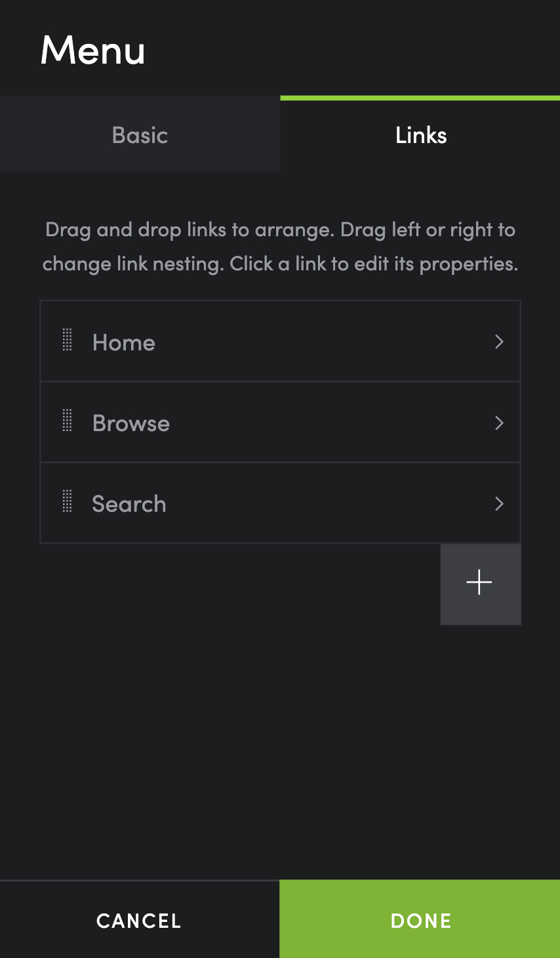Image resolution: width=560 pixels, height=958 pixels.
Task: Switch to the Basic tab
Action: 140,135
